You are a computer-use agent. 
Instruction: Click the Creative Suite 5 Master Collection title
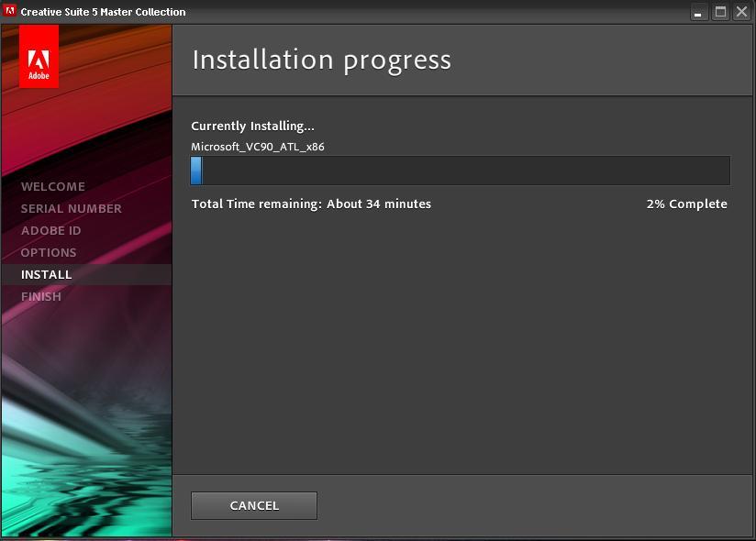coord(104,11)
